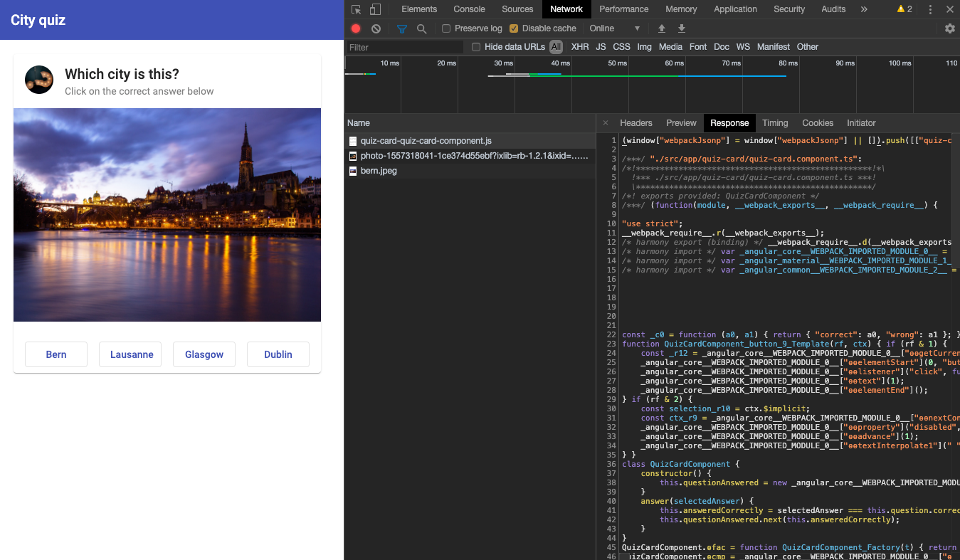Open the network request filter bar
Viewport: 960px width, 560px height.
point(401,28)
